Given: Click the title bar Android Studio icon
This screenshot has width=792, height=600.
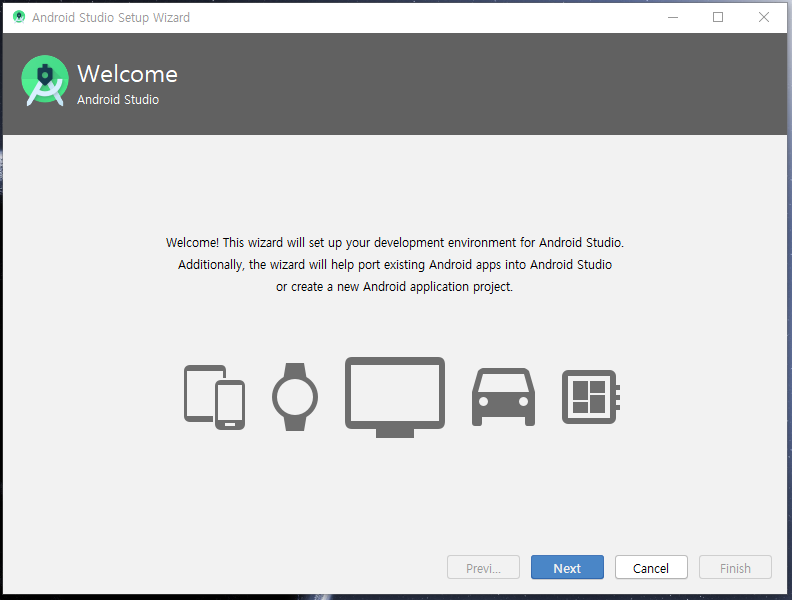Looking at the screenshot, I should (19, 17).
